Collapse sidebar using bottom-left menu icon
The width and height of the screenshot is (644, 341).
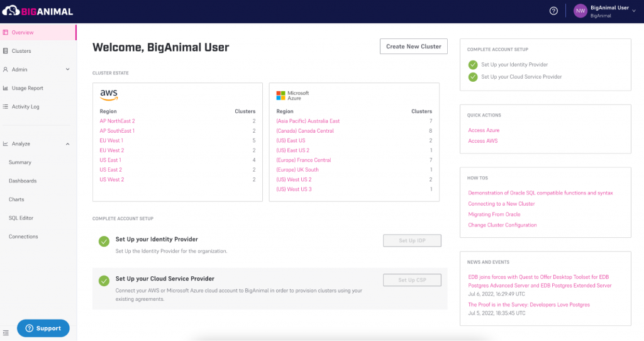pos(6,332)
